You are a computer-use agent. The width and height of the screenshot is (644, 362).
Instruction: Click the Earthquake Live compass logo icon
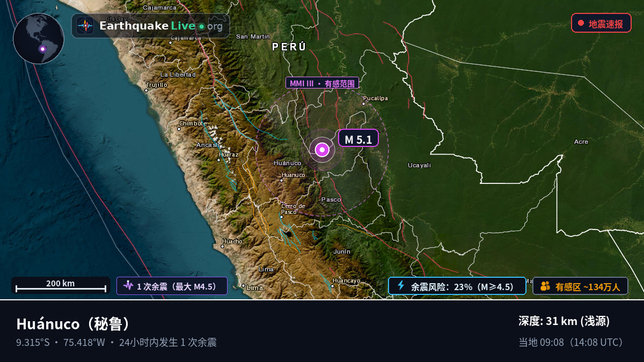85,26
